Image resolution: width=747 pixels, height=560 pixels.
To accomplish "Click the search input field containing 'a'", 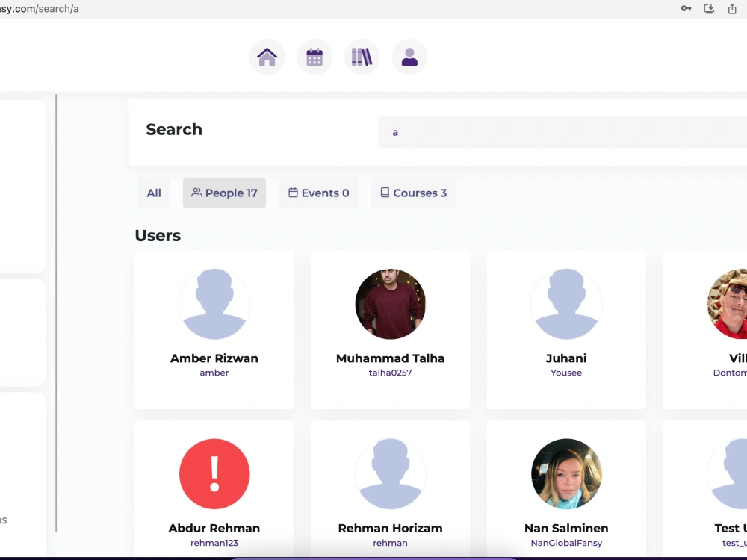I will (562, 132).
